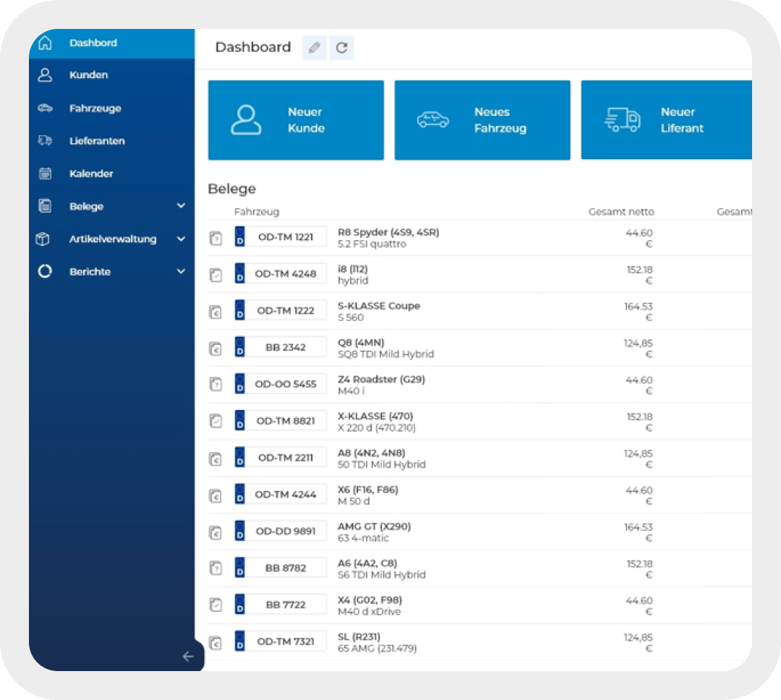Open Kunden in the sidebar
Image resolution: width=781 pixels, height=700 pixels.
click(111, 74)
